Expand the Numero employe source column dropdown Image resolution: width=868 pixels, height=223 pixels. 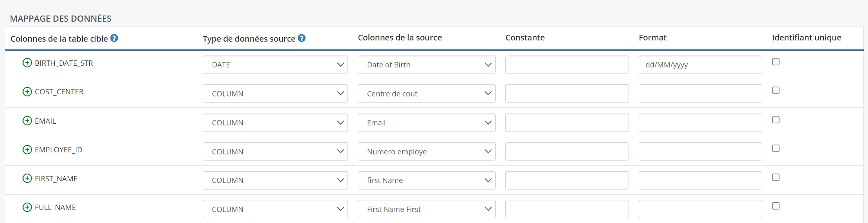(x=426, y=152)
